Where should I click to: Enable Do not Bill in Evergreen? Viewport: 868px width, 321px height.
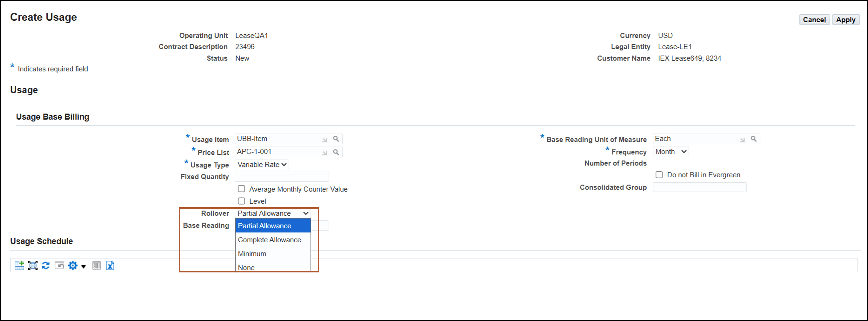pyautogui.click(x=659, y=174)
